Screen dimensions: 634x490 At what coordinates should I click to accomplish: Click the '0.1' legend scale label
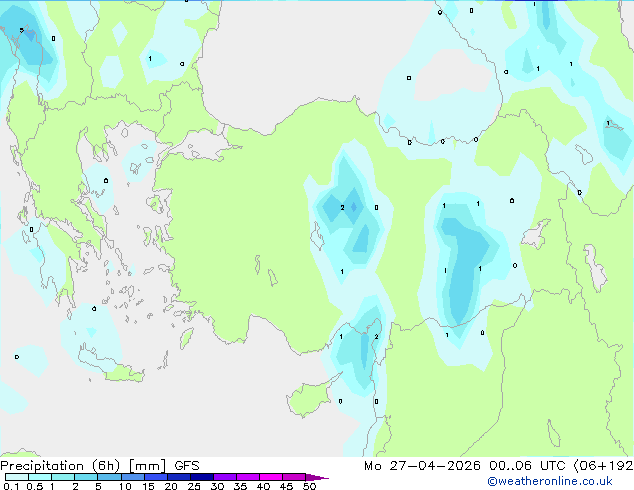[11, 486]
